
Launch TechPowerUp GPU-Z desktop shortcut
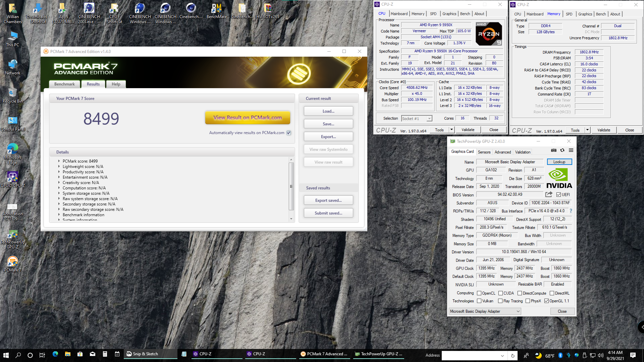point(12,239)
